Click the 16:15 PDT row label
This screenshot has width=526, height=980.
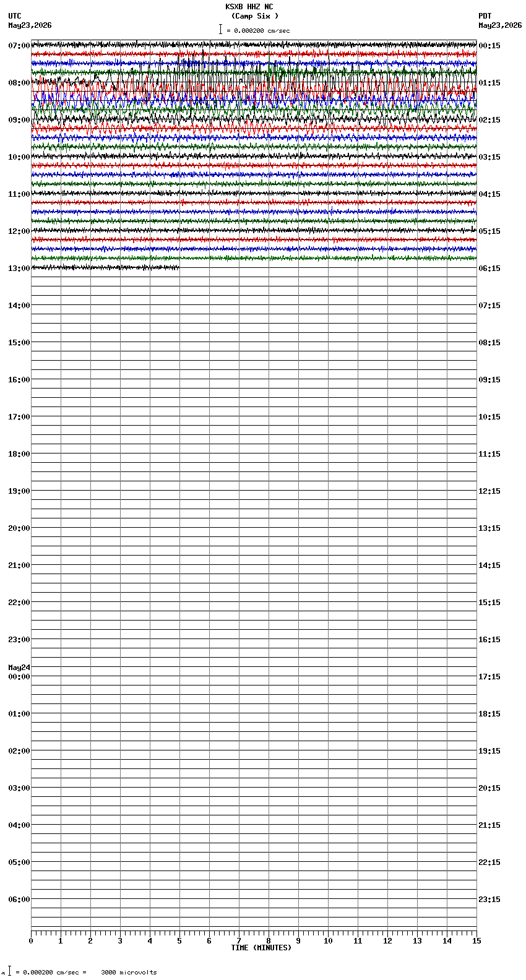point(489,640)
